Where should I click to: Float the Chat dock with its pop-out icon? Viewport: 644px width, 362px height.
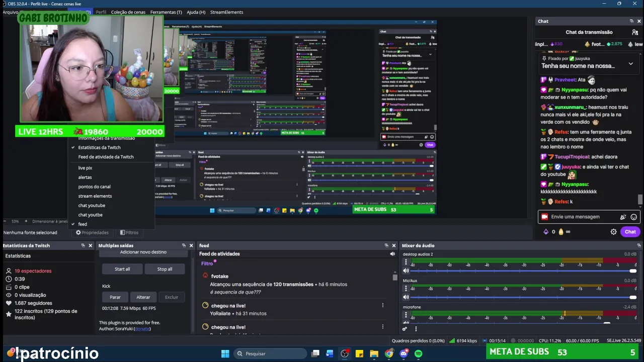(631, 21)
